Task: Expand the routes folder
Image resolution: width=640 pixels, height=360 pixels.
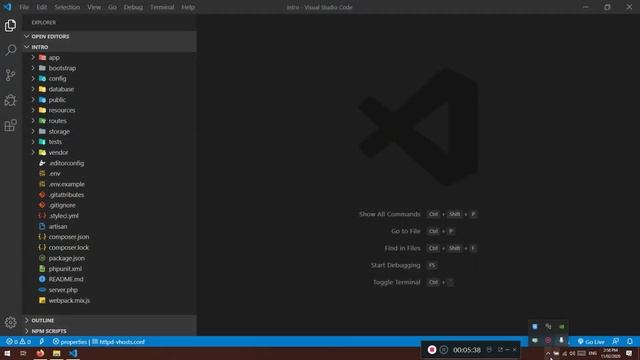Action: click(x=33, y=121)
